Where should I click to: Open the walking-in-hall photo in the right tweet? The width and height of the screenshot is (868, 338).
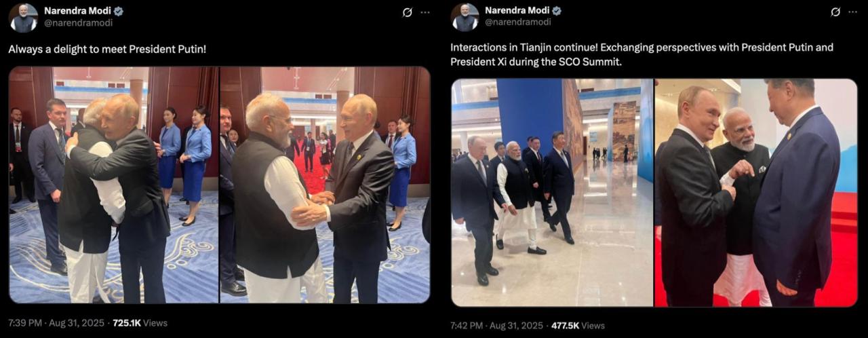[552, 193]
